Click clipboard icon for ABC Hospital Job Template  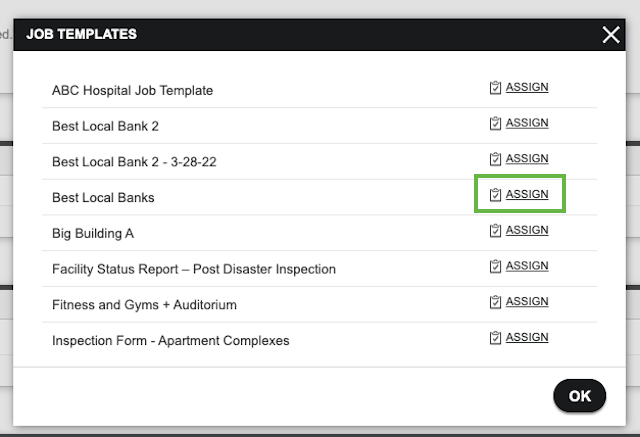pos(495,87)
